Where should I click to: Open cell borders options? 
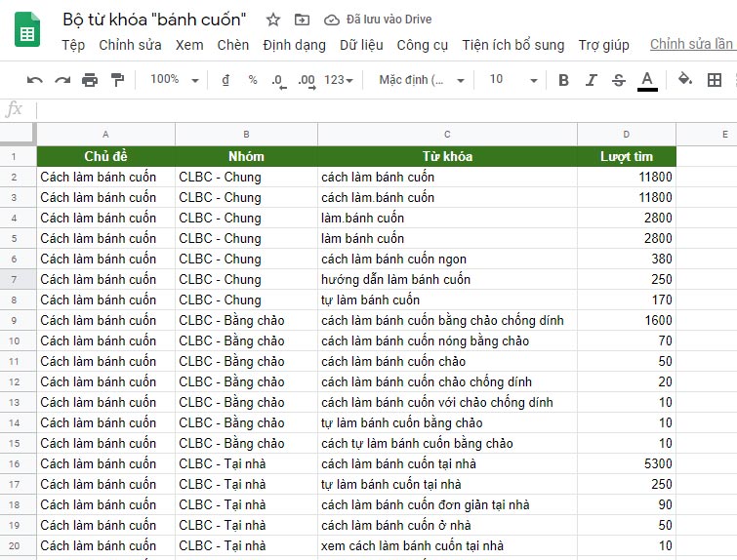click(715, 80)
